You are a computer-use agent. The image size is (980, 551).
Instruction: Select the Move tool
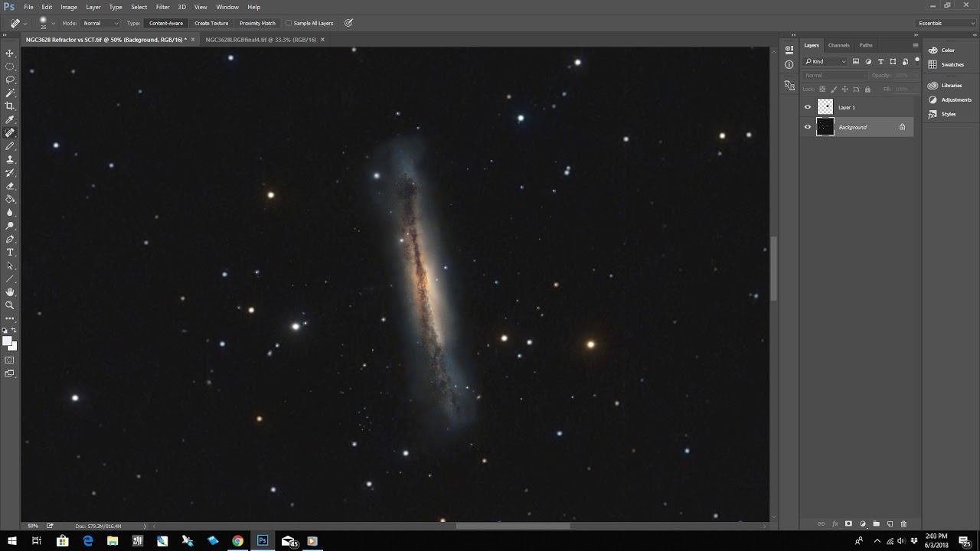pyautogui.click(x=10, y=53)
